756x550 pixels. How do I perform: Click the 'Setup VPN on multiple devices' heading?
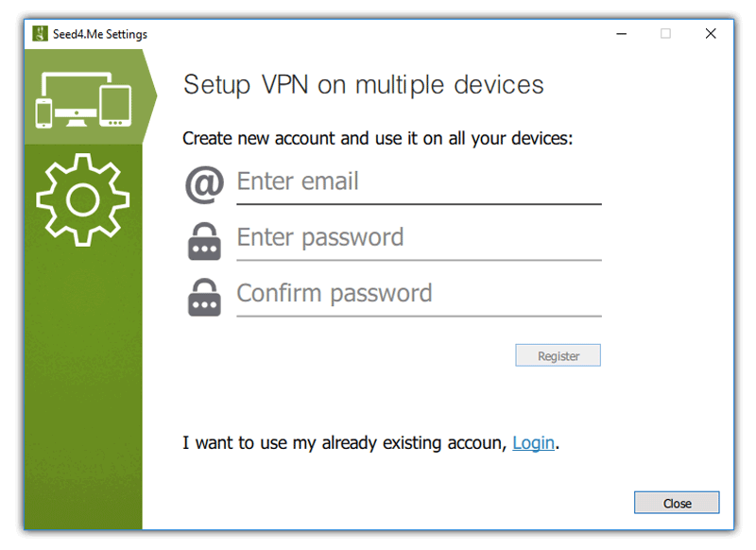363,85
